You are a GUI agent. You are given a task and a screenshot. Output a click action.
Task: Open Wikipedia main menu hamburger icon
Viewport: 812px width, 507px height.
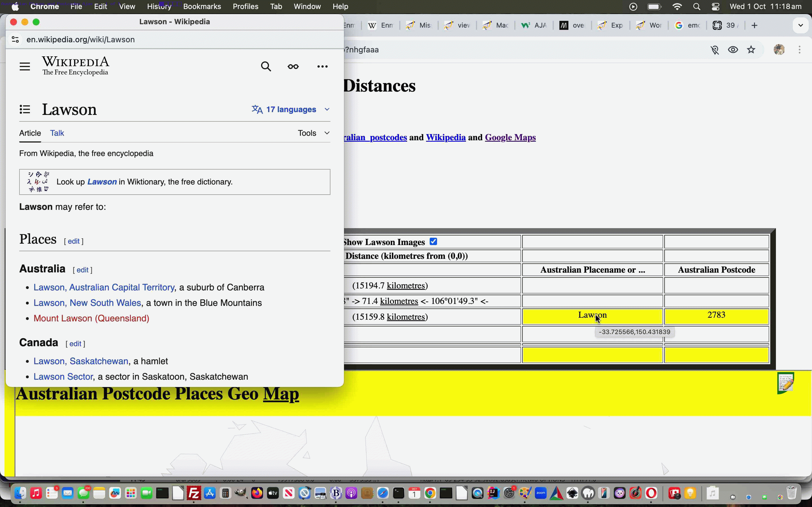(25, 66)
